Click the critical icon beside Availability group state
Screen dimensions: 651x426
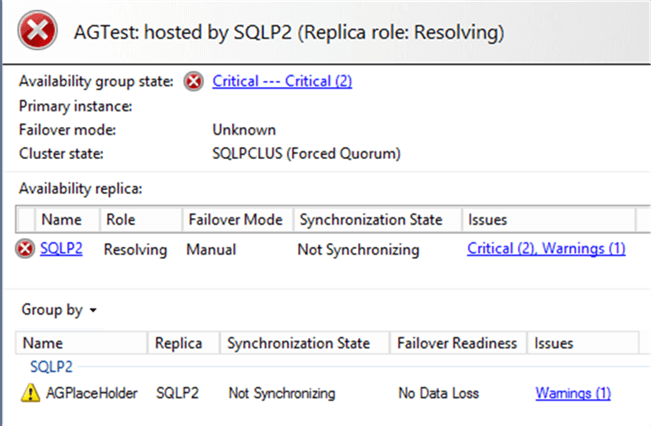(194, 82)
